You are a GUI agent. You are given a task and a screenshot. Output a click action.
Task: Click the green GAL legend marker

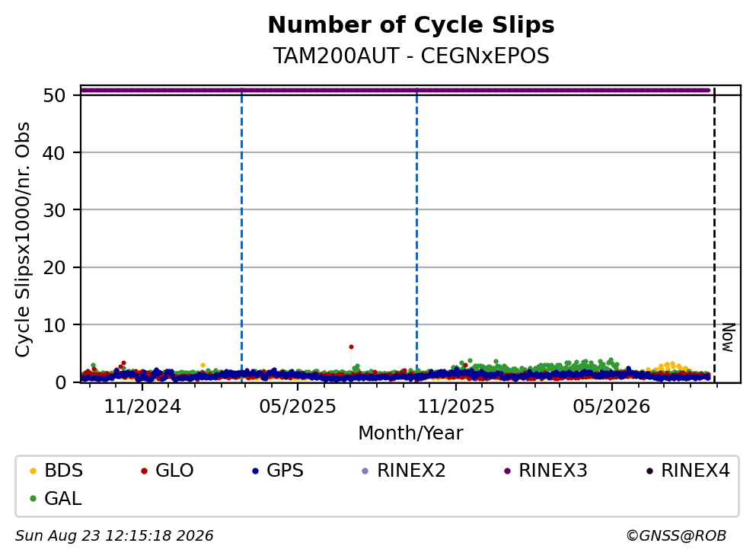[33, 499]
